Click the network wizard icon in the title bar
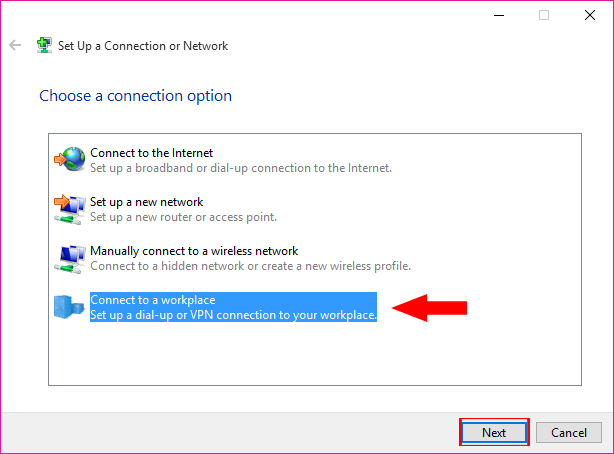614x454 pixels. [x=44, y=46]
